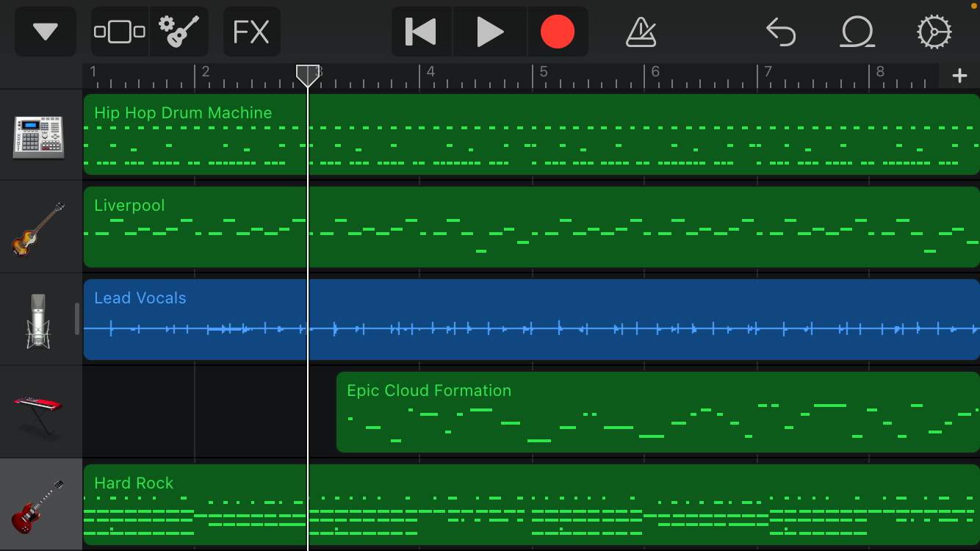Expand the Lead Vocals track header
This screenshot has height=551, width=980.
click(x=77, y=318)
